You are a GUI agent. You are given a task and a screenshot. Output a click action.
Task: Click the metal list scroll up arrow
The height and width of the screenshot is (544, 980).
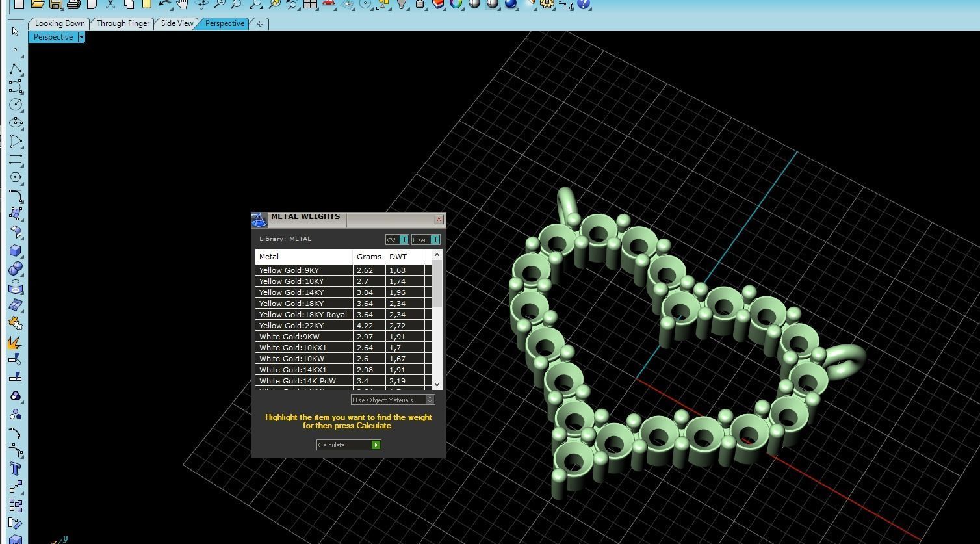437,255
